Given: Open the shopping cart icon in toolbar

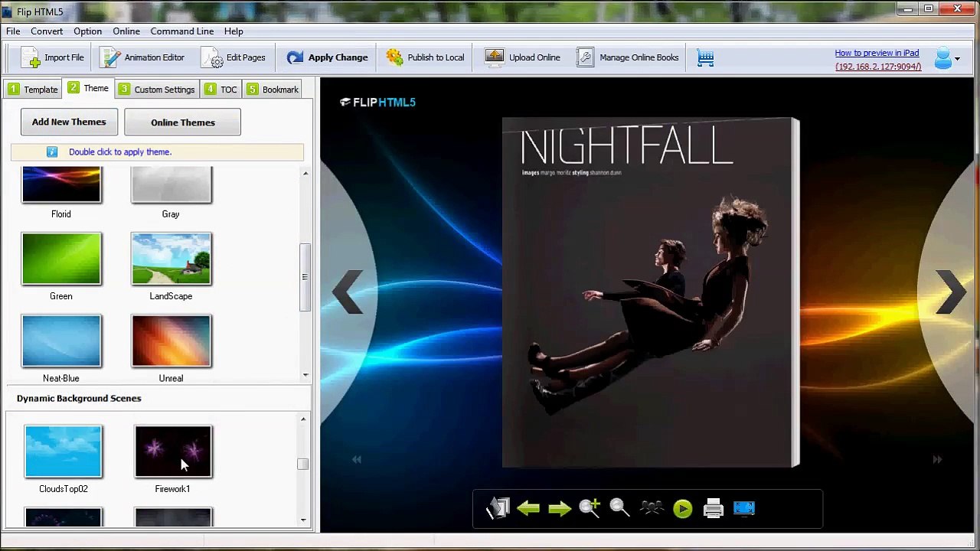Looking at the screenshot, I should tap(706, 57).
